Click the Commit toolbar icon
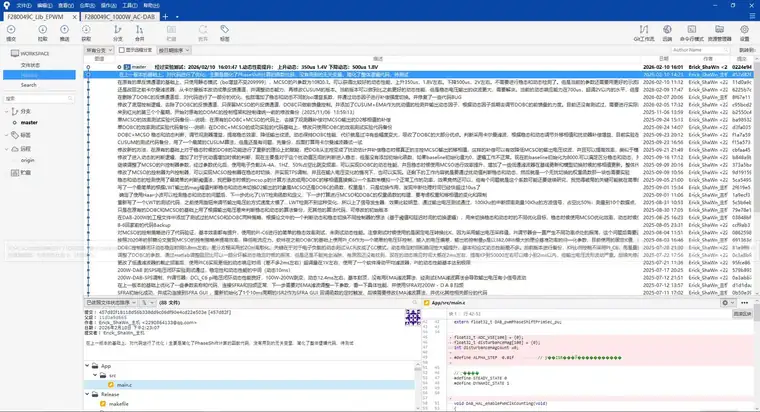Screen dimensions: 760x412 11,32
